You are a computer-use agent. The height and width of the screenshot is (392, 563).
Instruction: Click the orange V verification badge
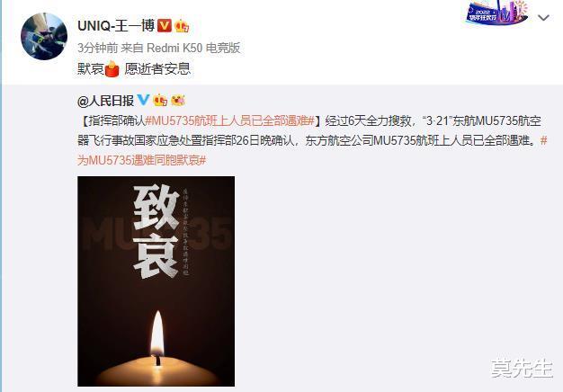point(165,25)
